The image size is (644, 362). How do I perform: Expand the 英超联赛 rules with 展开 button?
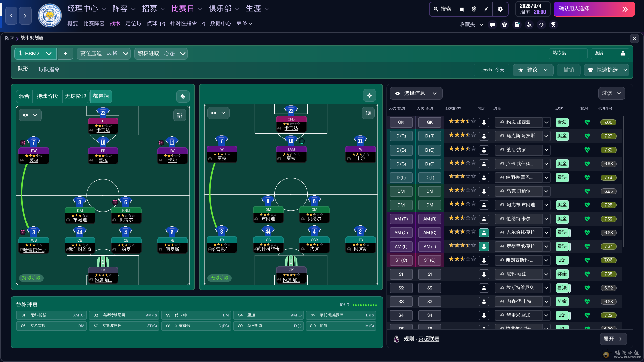[613, 339]
